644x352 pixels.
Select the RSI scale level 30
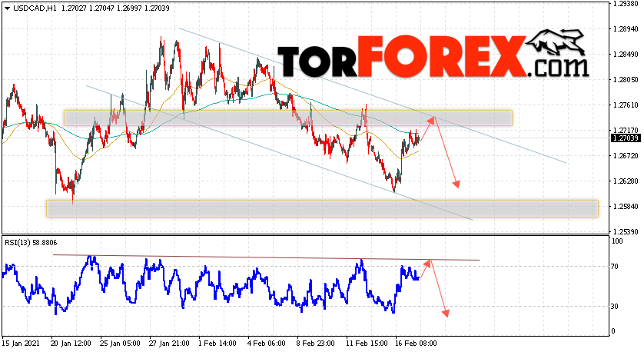point(615,307)
